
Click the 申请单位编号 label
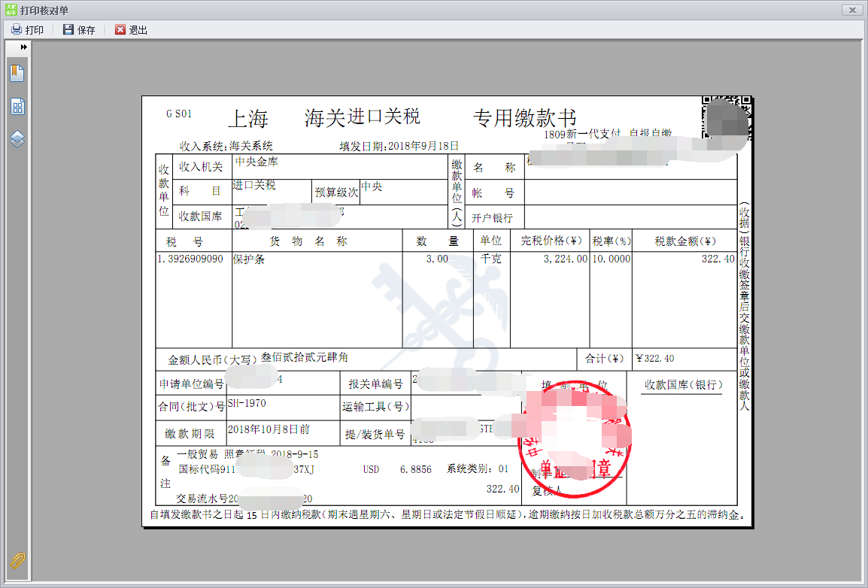(x=192, y=384)
